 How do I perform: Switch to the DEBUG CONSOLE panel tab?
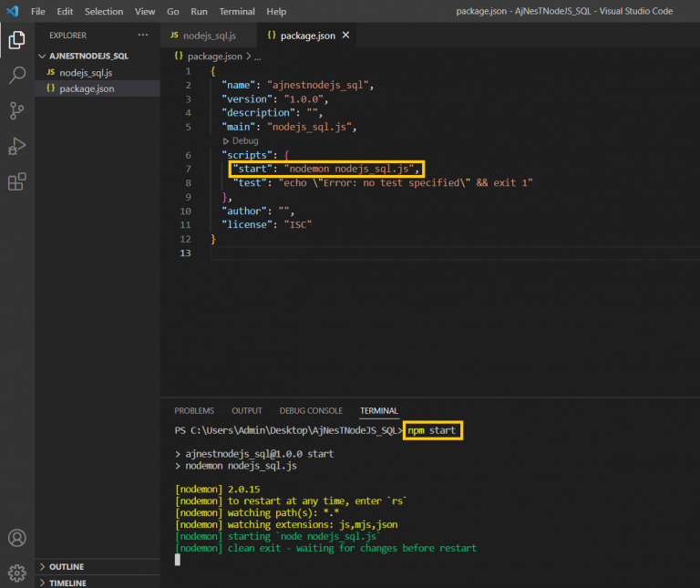click(311, 410)
